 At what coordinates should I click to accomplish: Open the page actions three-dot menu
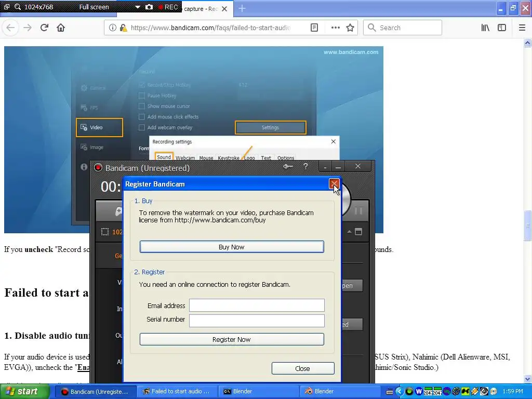[335, 28]
